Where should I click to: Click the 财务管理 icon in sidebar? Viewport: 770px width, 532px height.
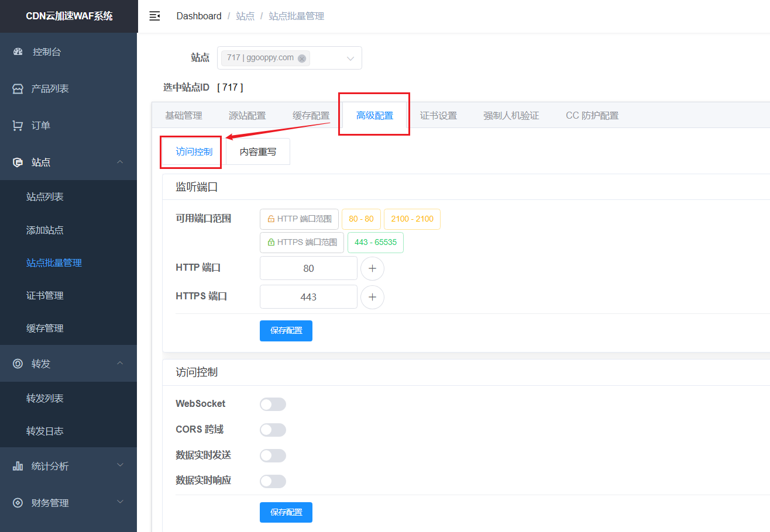click(18, 503)
